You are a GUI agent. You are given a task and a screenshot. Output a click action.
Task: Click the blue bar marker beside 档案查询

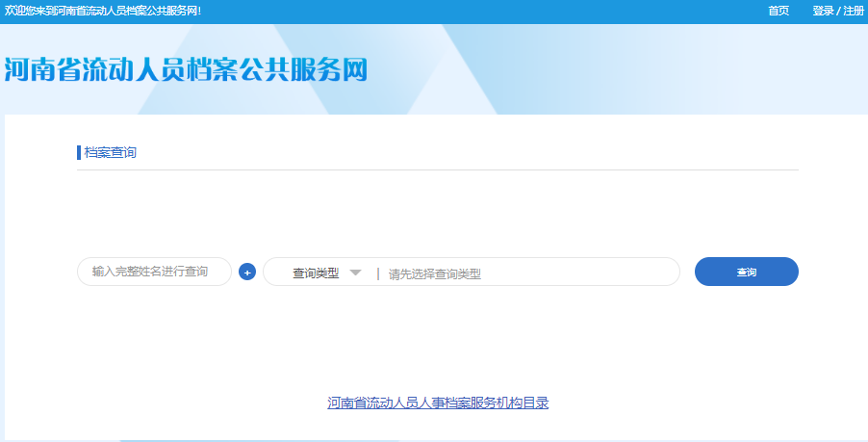pos(79,152)
